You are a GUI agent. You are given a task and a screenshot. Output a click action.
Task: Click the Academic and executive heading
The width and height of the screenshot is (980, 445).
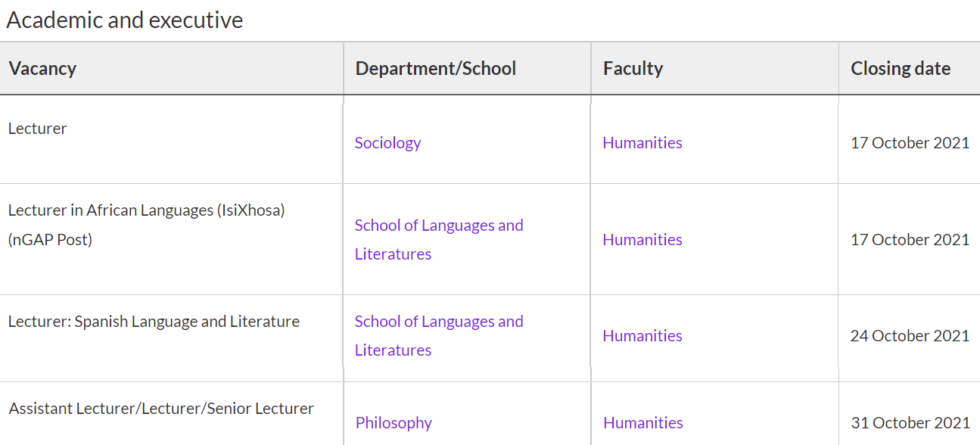point(125,20)
